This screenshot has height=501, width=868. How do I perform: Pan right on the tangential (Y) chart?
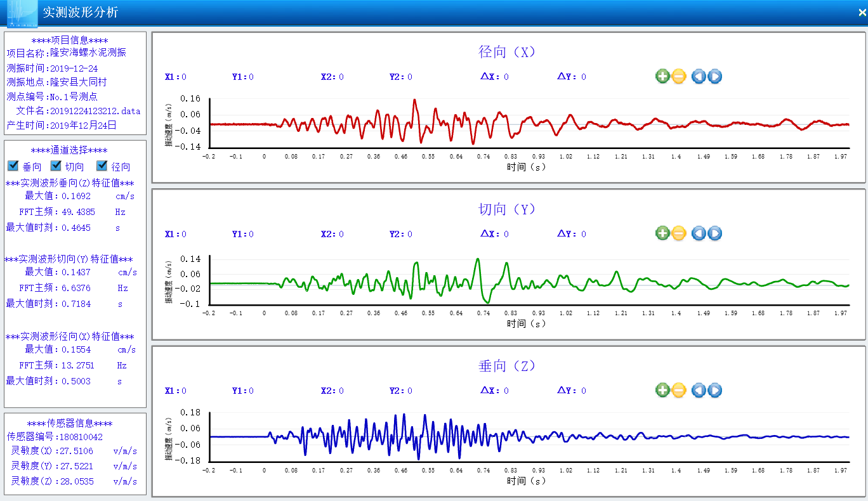714,233
